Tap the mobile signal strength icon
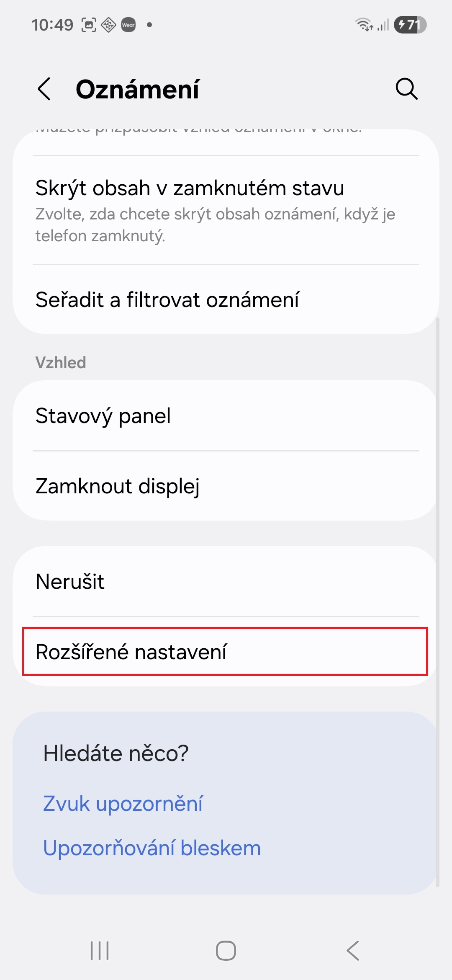Screen dimensions: 452x980 coord(383,25)
